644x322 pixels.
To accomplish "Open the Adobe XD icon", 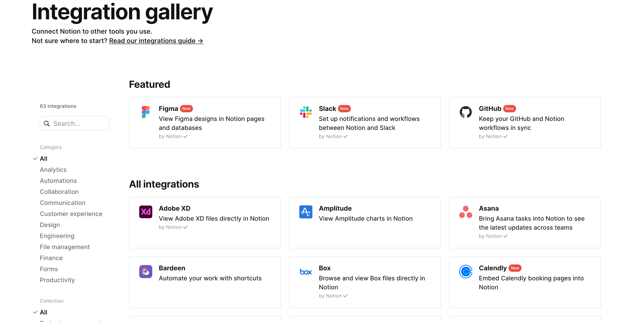I will (145, 212).
